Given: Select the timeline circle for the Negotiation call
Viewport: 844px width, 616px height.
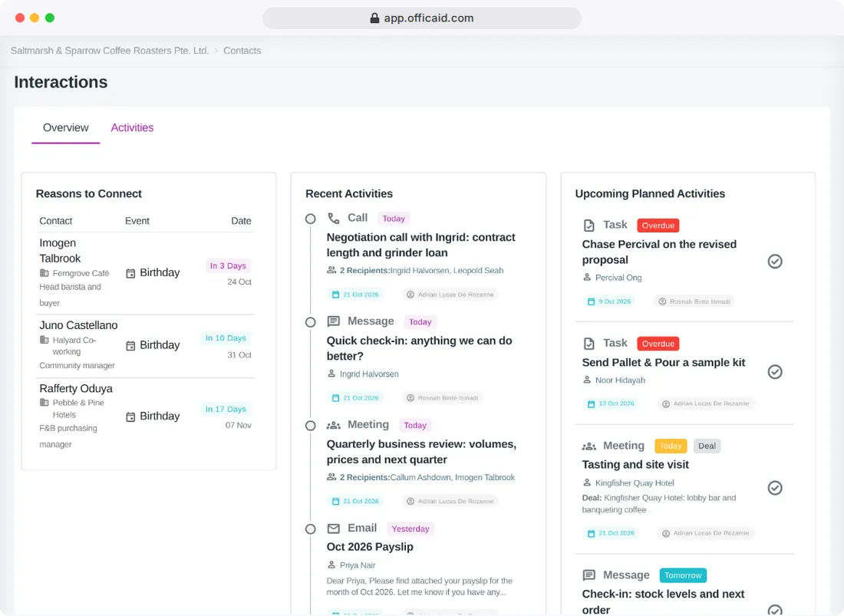Looking at the screenshot, I should click(x=311, y=219).
